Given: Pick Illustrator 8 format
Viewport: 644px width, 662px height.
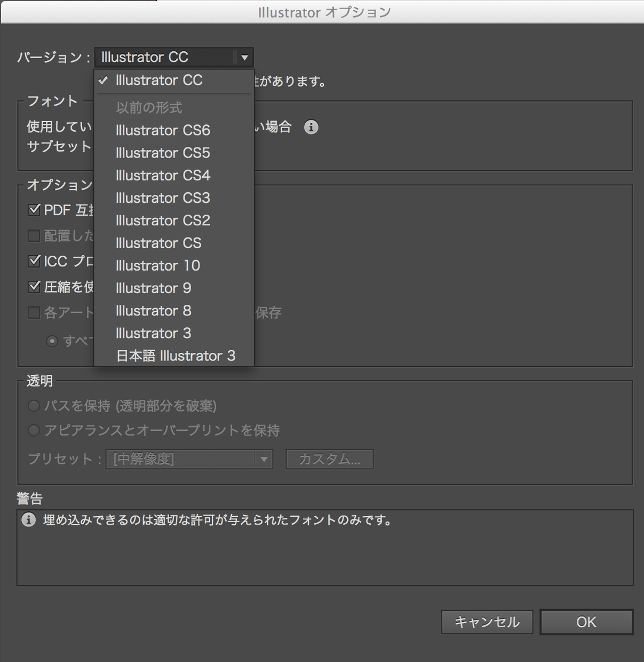Looking at the screenshot, I should pos(174,310).
